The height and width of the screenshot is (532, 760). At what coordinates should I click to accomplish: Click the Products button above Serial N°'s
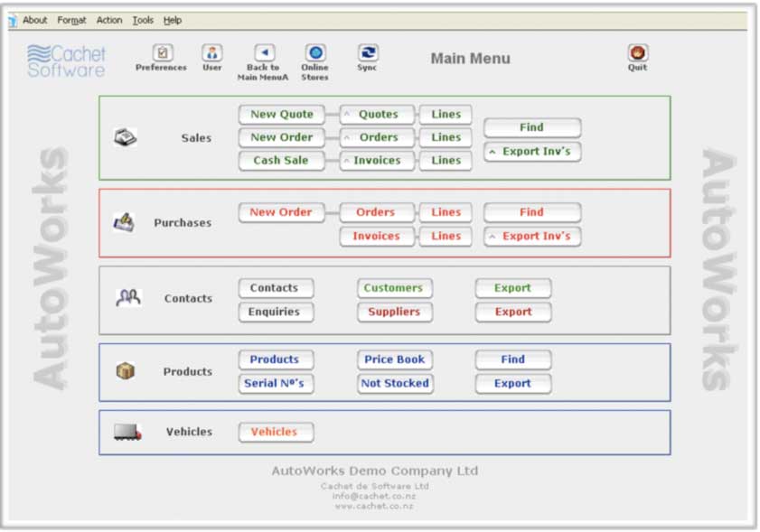[x=276, y=359]
